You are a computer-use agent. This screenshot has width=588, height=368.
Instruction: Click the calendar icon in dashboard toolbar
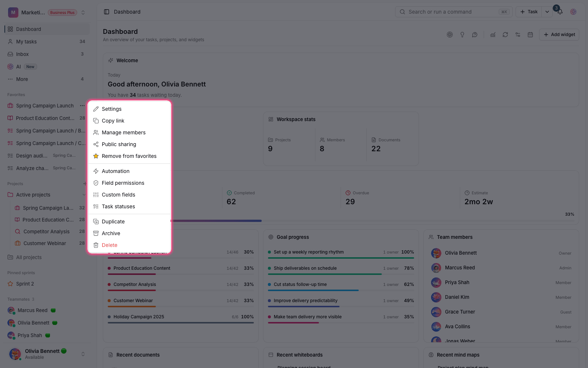click(530, 35)
